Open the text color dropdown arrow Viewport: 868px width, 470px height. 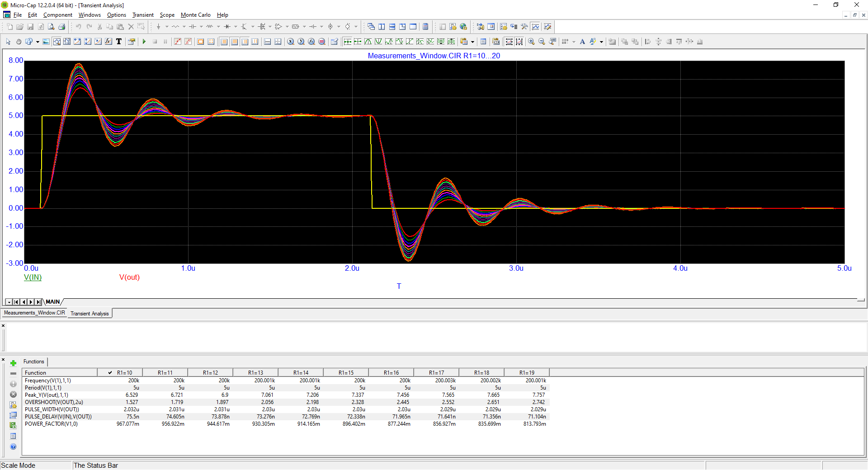point(602,42)
